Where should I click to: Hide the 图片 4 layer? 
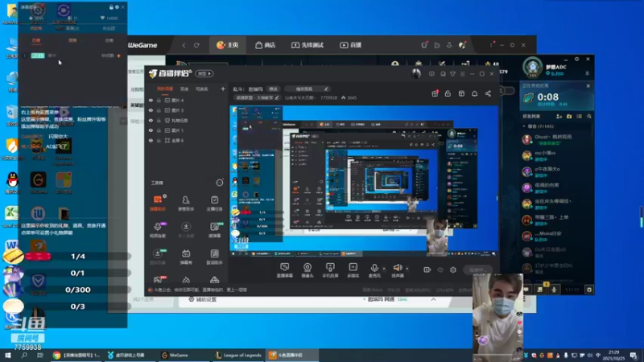pos(151,100)
